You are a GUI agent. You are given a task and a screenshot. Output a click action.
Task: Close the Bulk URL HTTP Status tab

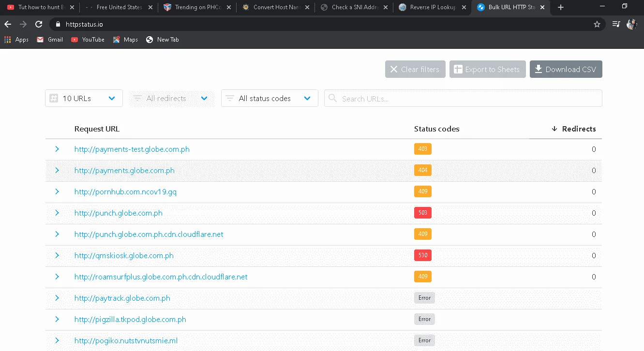pos(542,7)
